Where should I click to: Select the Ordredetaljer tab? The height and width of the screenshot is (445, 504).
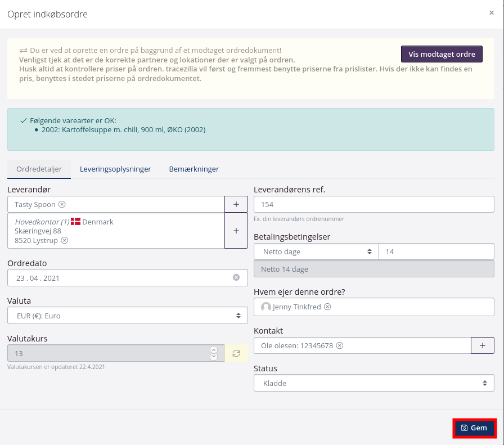pyautogui.click(x=39, y=169)
